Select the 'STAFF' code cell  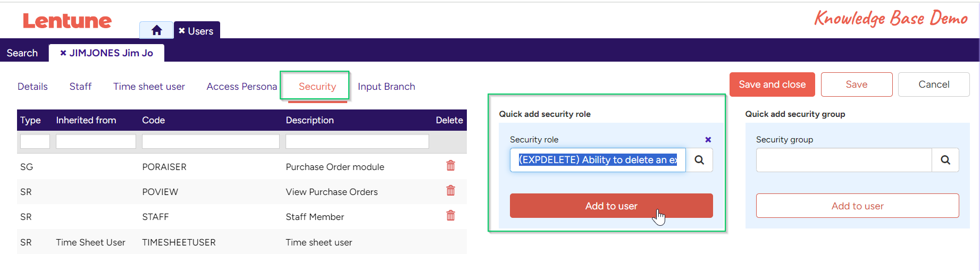click(155, 217)
